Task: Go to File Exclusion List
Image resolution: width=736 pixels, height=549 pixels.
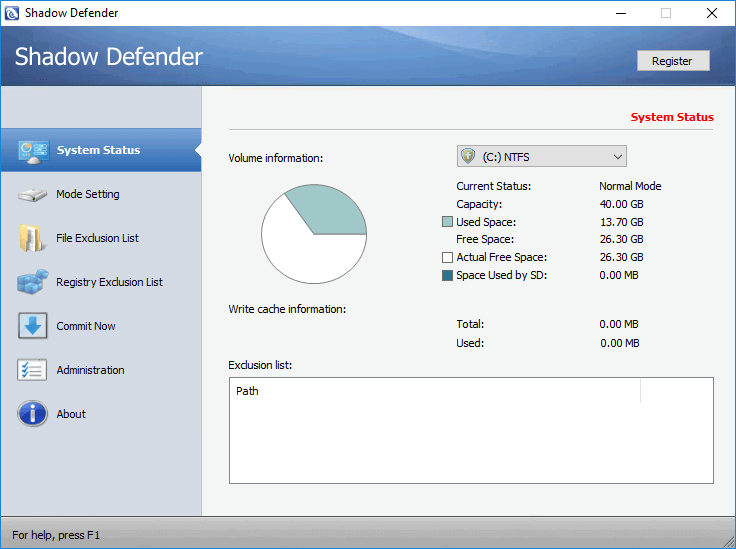Action: (x=97, y=238)
